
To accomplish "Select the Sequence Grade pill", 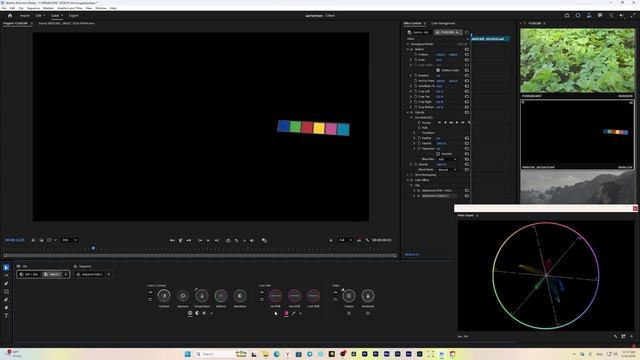I will [90, 274].
